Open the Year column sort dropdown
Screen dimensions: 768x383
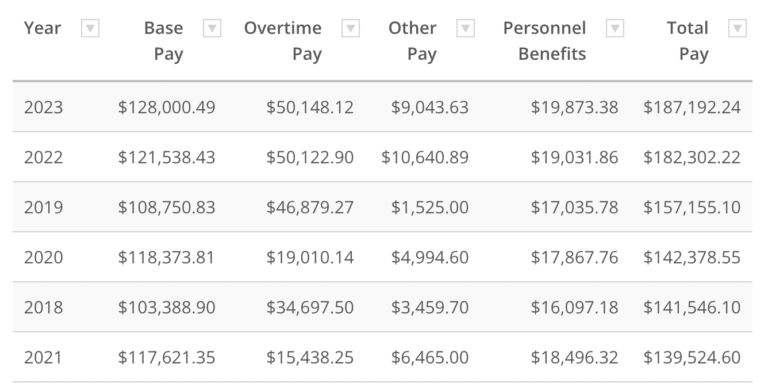coord(90,28)
